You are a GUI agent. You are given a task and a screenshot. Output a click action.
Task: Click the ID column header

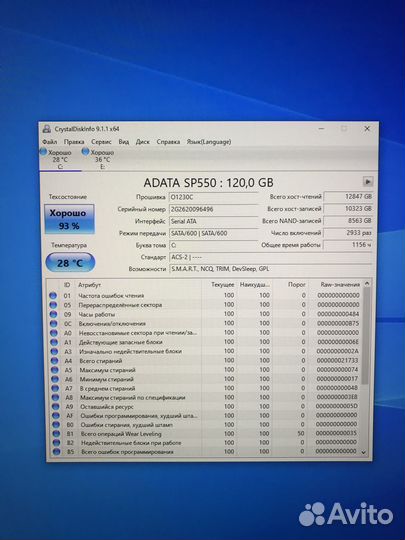67,285
